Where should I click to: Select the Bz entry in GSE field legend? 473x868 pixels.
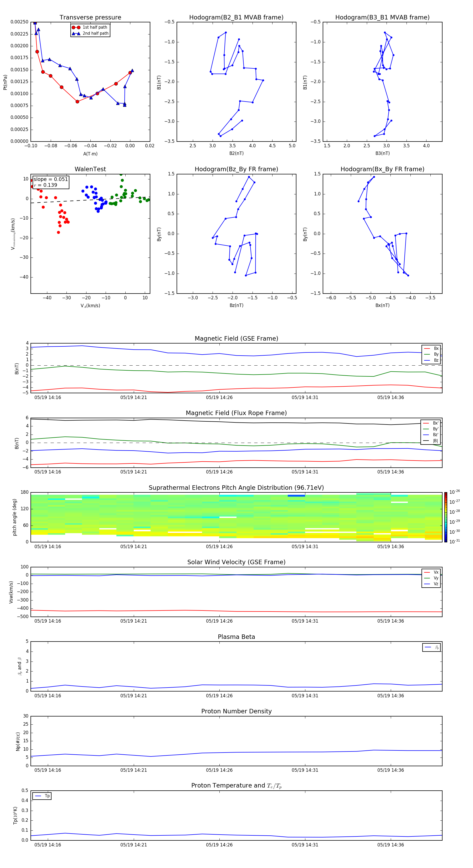tap(431, 360)
